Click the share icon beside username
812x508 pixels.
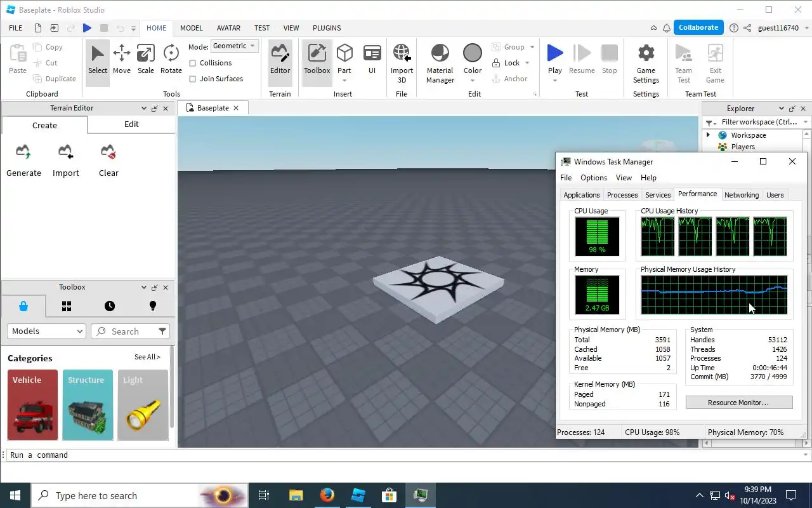747,28
